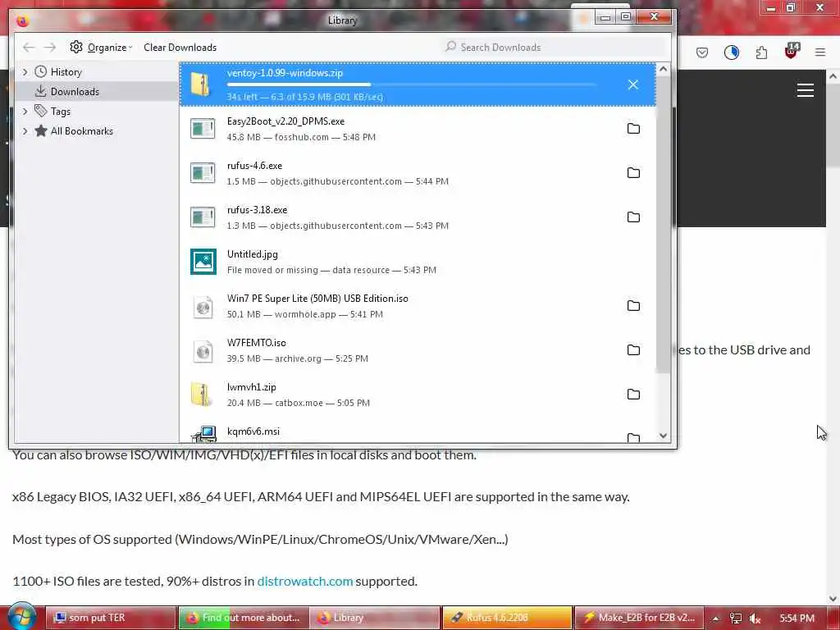Show Win7 PE Super Lite iso in folder

point(633,305)
